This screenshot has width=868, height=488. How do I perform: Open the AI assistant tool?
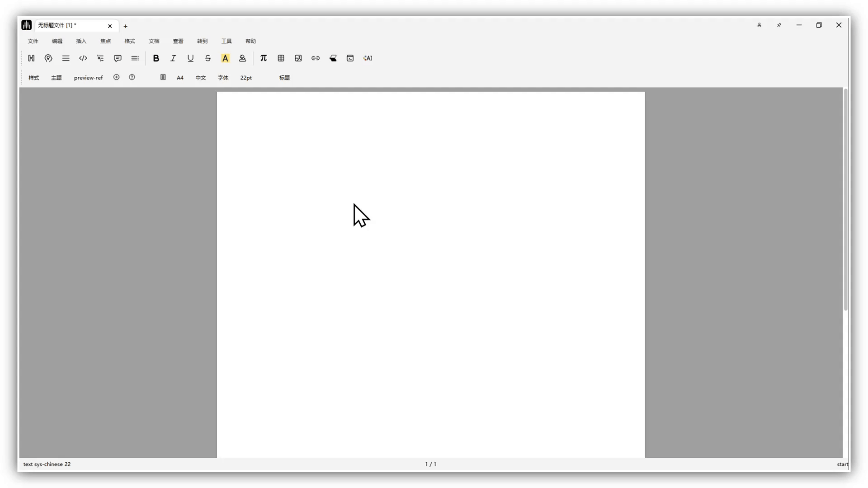(x=368, y=58)
